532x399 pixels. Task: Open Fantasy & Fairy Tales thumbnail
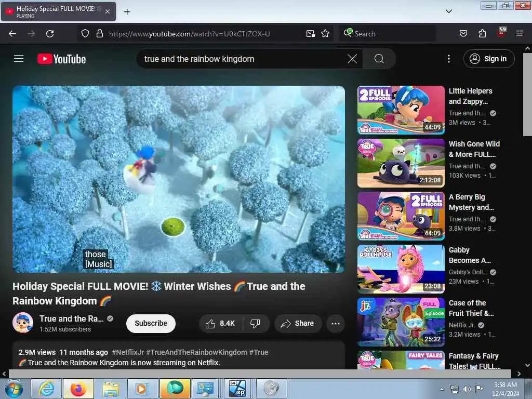click(401, 360)
